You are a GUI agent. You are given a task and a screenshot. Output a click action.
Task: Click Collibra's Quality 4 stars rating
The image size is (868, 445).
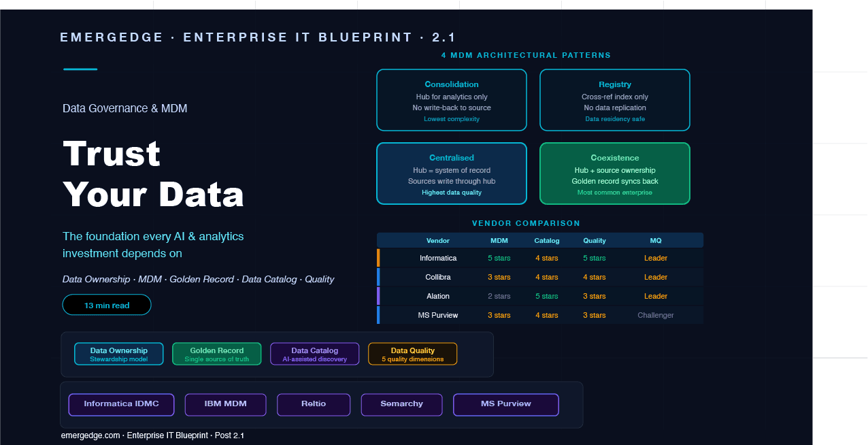pyautogui.click(x=595, y=278)
